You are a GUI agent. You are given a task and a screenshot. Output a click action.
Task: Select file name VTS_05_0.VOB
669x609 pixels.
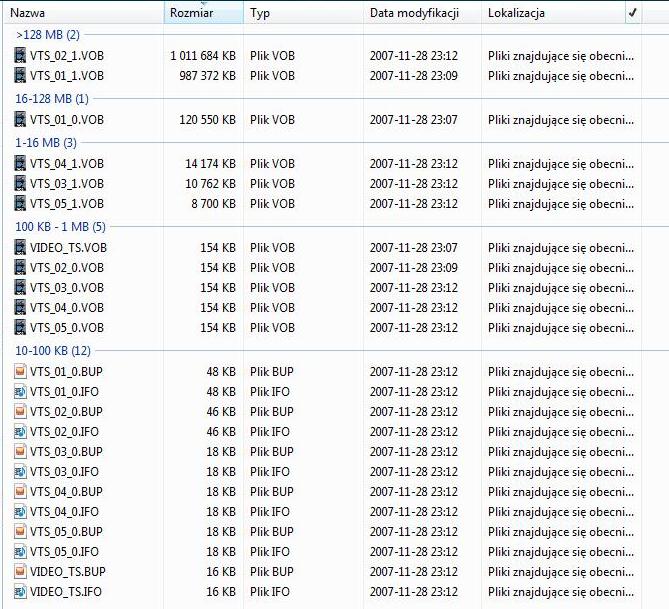point(67,328)
